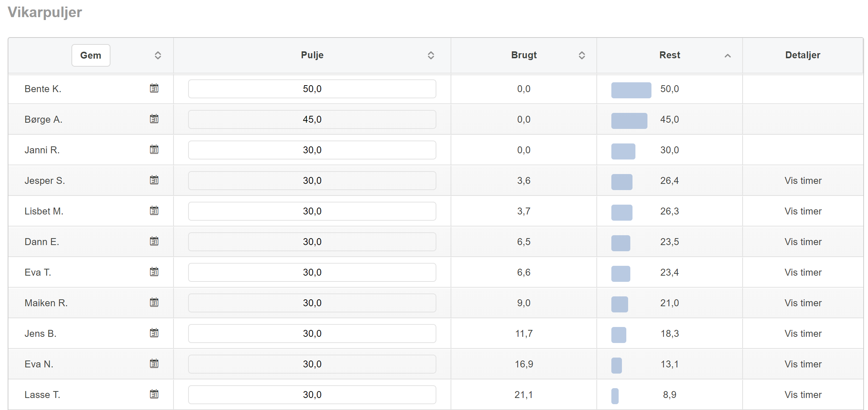Edit Pulje field for Bente K.

312,89
